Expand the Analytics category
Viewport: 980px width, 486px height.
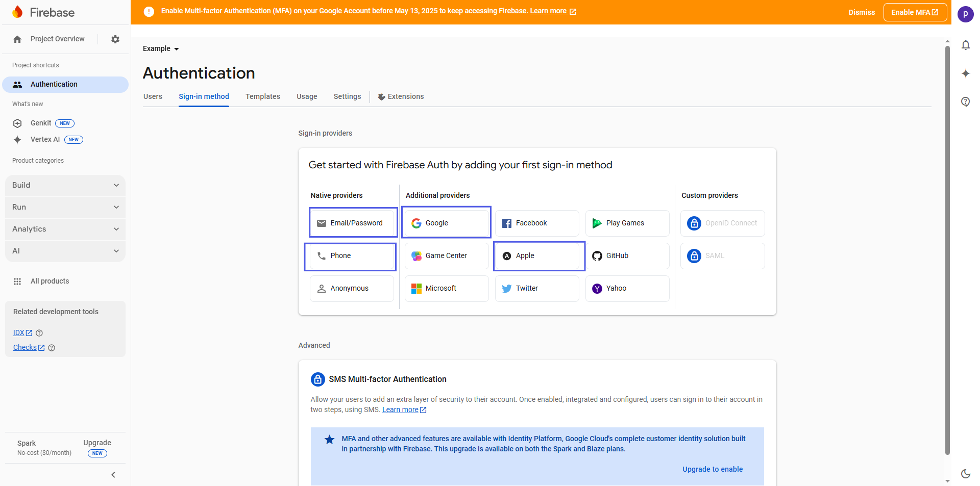click(65, 229)
